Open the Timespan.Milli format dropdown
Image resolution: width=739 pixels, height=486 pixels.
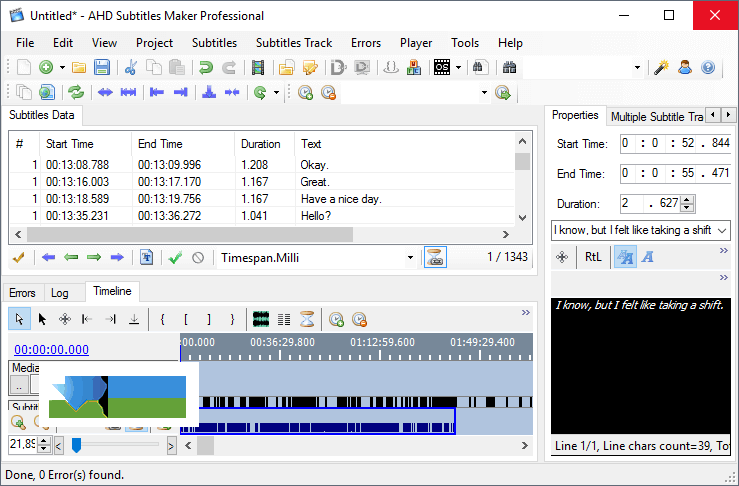coord(410,258)
